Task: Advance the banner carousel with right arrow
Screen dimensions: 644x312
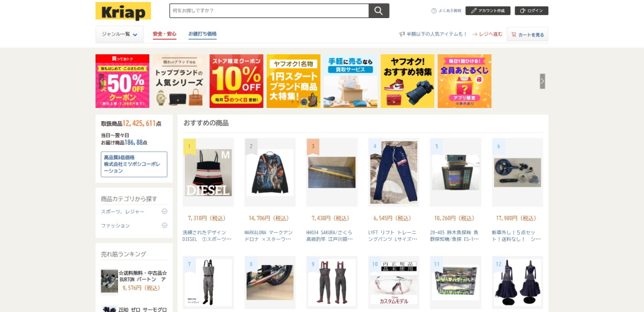Action: pyautogui.click(x=542, y=81)
